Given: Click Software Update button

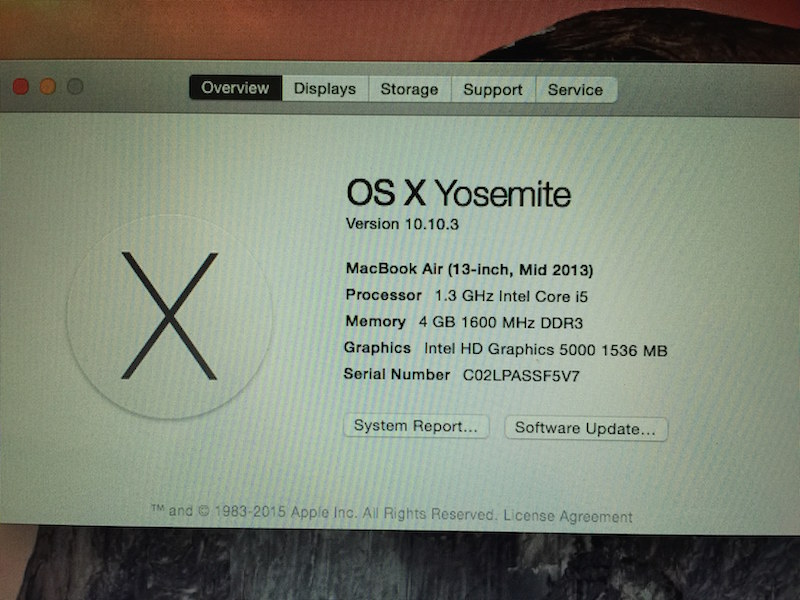Looking at the screenshot, I should [585, 428].
